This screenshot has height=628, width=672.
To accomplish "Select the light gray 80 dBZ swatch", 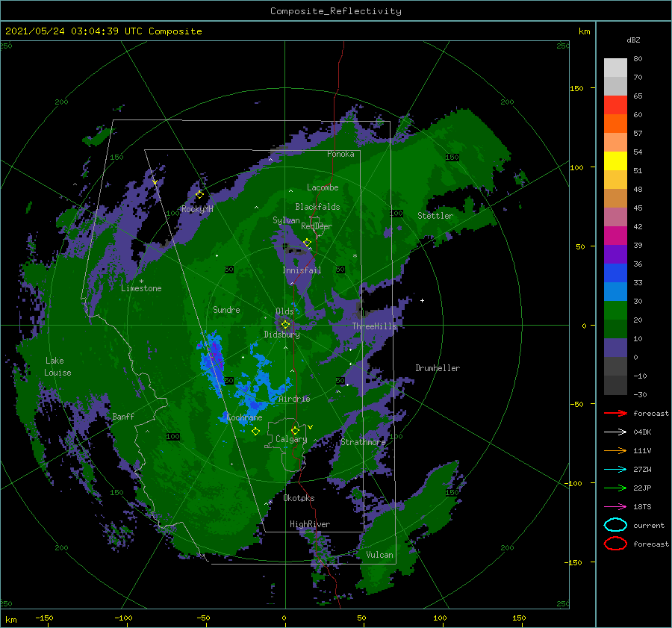I will 615,67.
